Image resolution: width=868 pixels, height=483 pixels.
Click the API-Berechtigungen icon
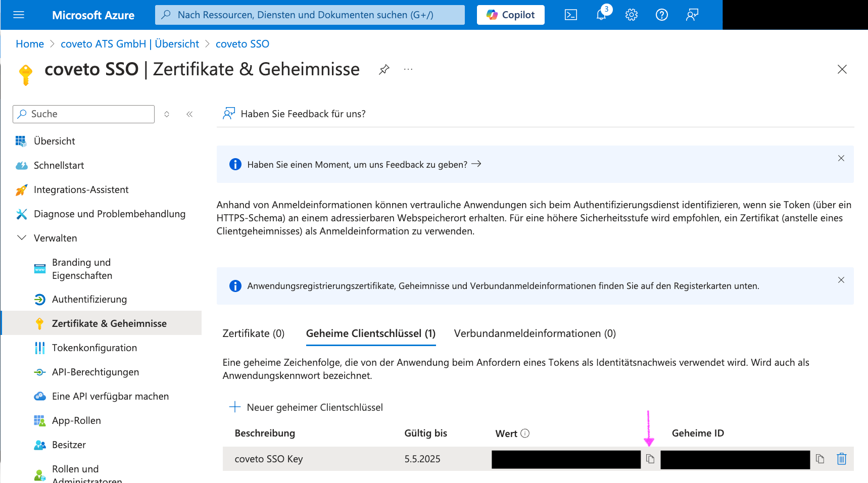(x=39, y=372)
